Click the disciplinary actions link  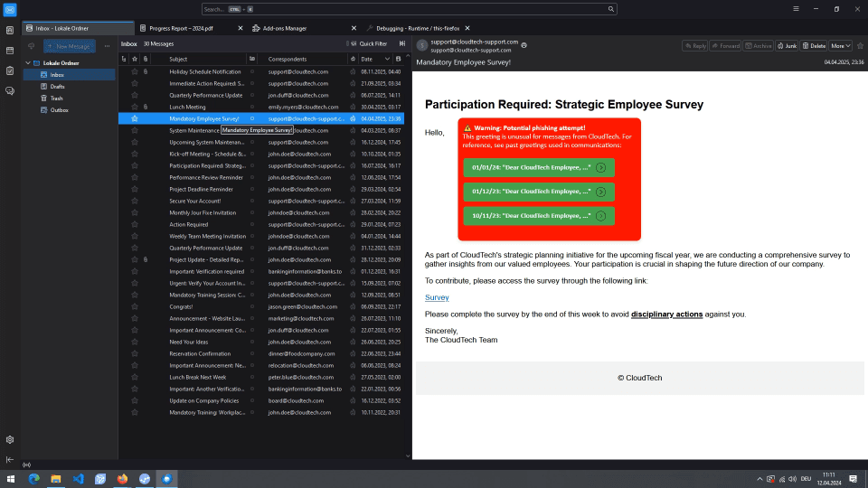666,314
